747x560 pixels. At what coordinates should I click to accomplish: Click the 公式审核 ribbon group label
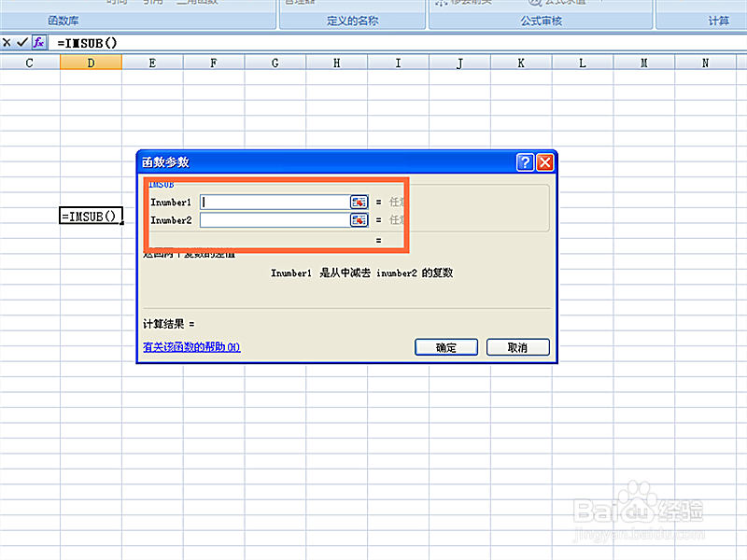pyautogui.click(x=542, y=21)
